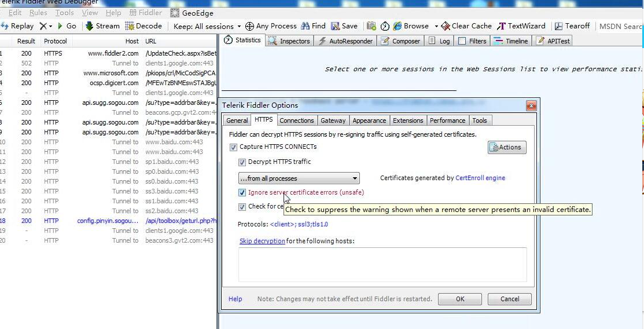Toggle Check for certificate revocation checkbox
This screenshot has height=329, width=644.
tap(242, 206)
